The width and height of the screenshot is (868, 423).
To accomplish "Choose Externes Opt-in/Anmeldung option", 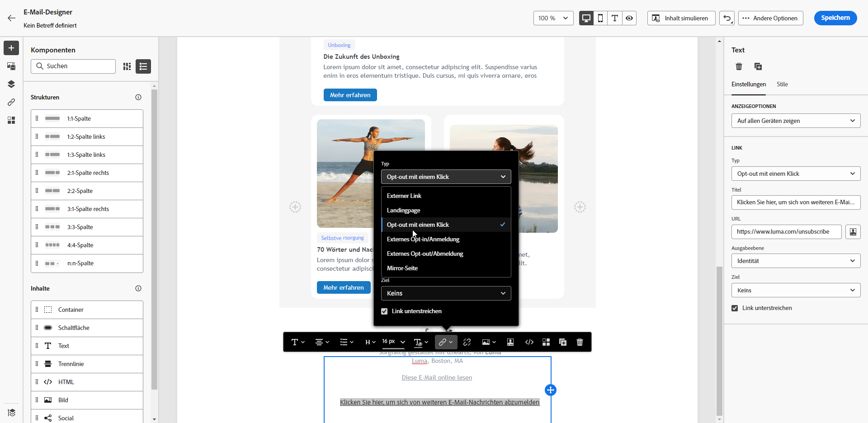I will coord(446,239).
